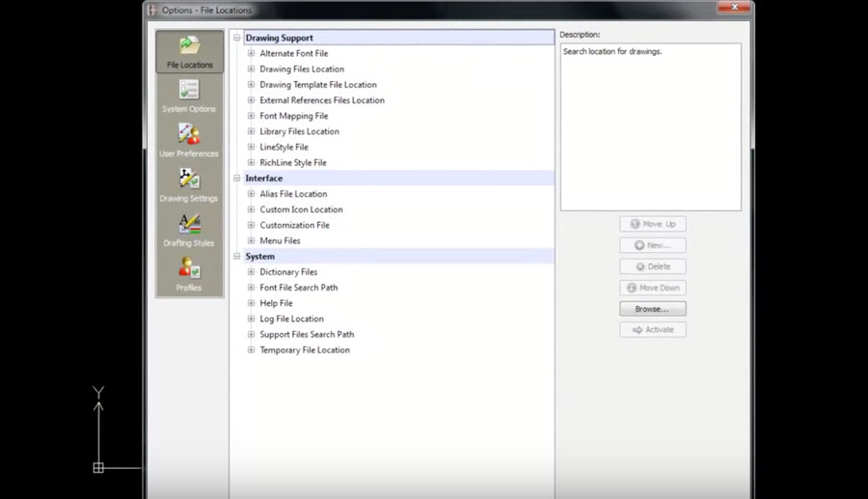Click inside the Description text box
This screenshot has height=499, width=868.
[650, 126]
